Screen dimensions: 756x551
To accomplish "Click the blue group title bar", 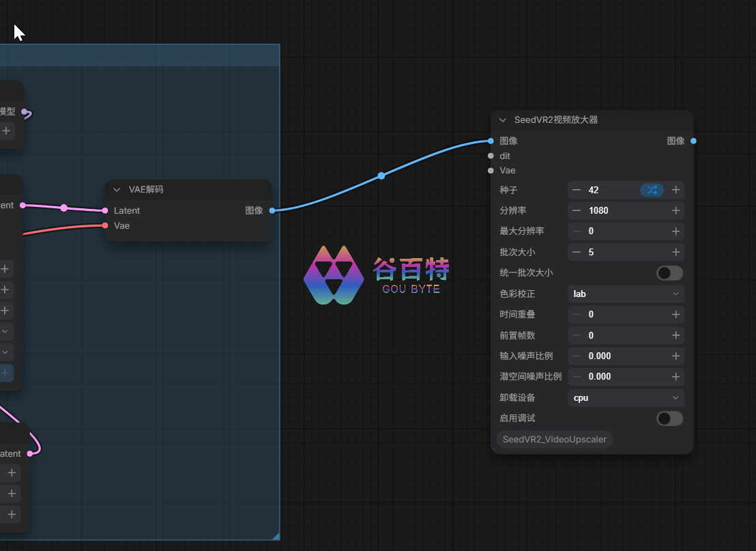I will [140, 55].
